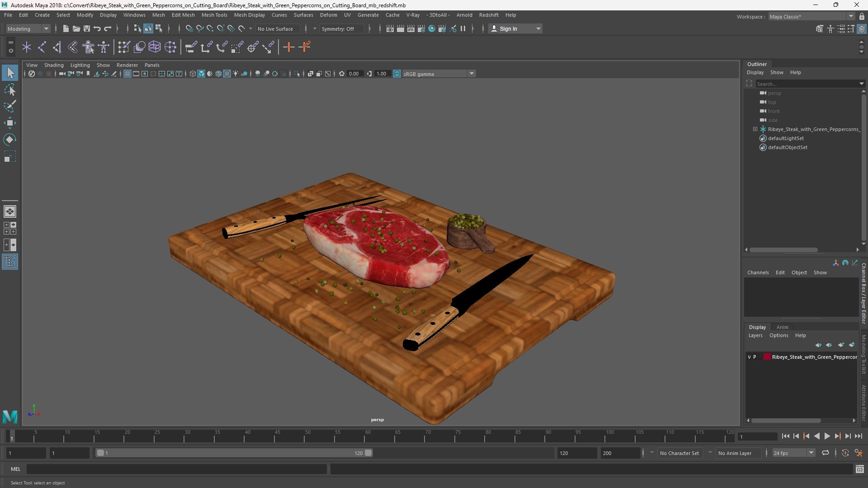
Task: Toggle textured shading in viewport toolbar
Action: pyautogui.click(x=227, y=74)
